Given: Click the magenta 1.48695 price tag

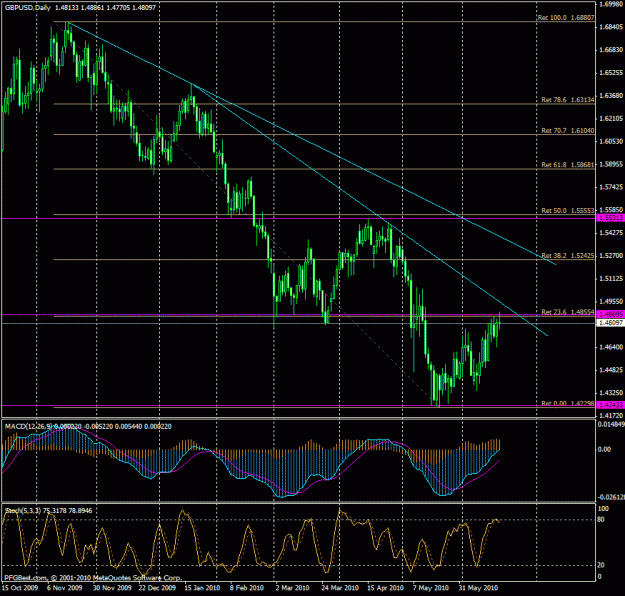Looking at the screenshot, I should coord(611,315).
